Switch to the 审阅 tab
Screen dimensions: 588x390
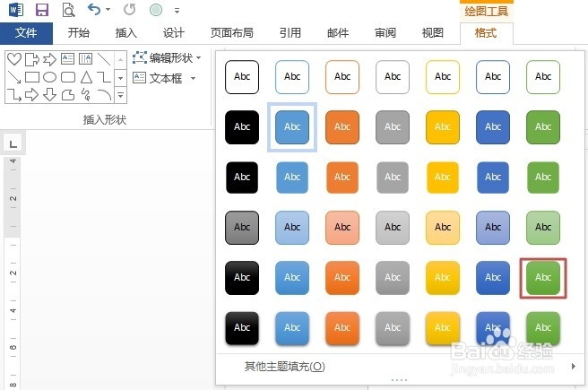coord(385,33)
